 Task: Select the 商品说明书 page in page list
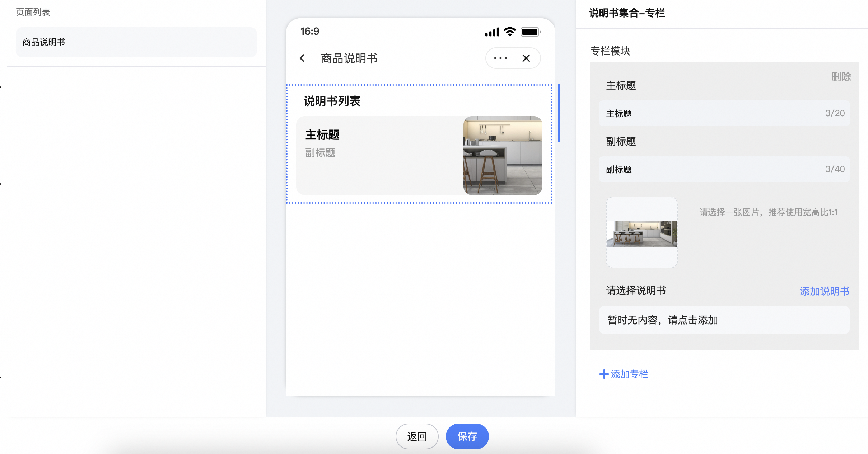pyautogui.click(x=136, y=42)
